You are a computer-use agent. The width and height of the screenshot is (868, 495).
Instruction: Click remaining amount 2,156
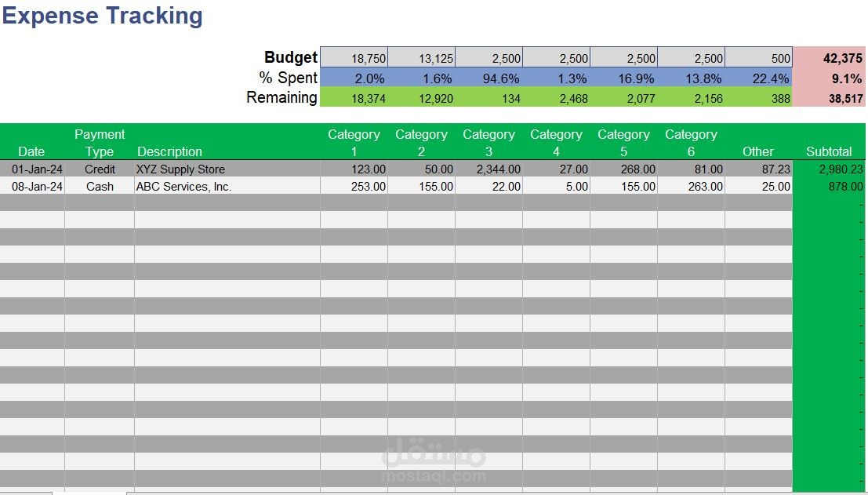(x=692, y=97)
